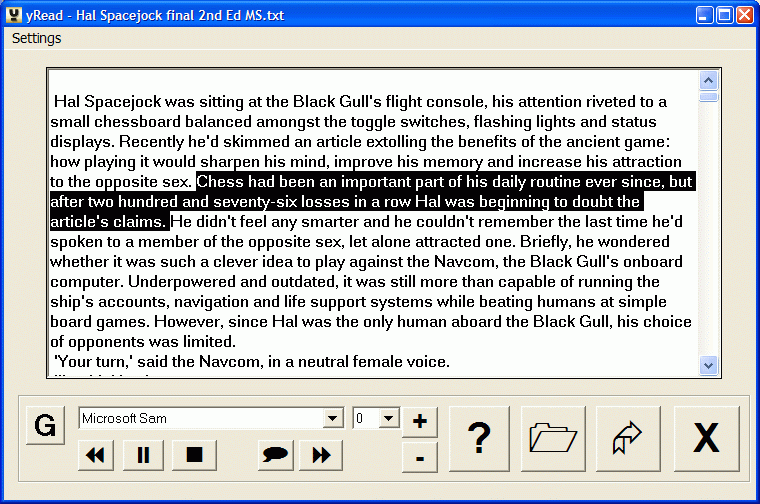The image size is (760, 504).
Task: Click the text scrollbar down arrow
Action: click(709, 365)
